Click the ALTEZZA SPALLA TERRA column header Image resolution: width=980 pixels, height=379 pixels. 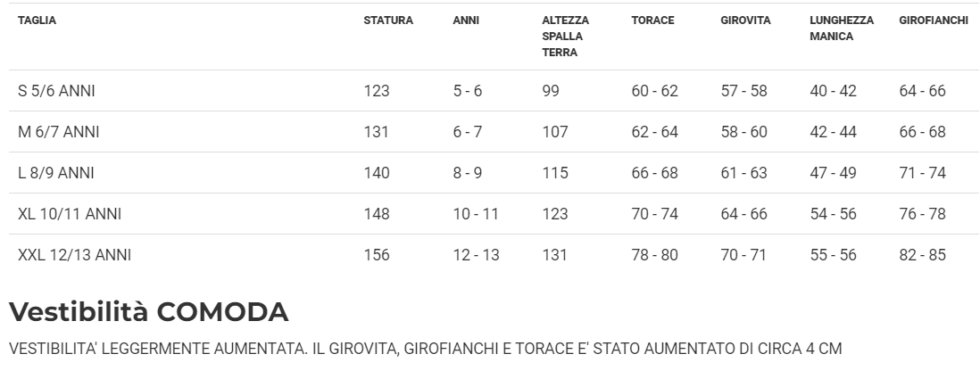565,36
